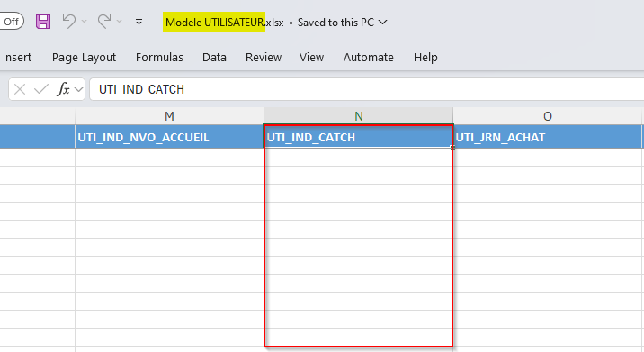The image size is (644, 352).
Task: Expand the Redo history dropdown arrow
Action: coord(119,21)
